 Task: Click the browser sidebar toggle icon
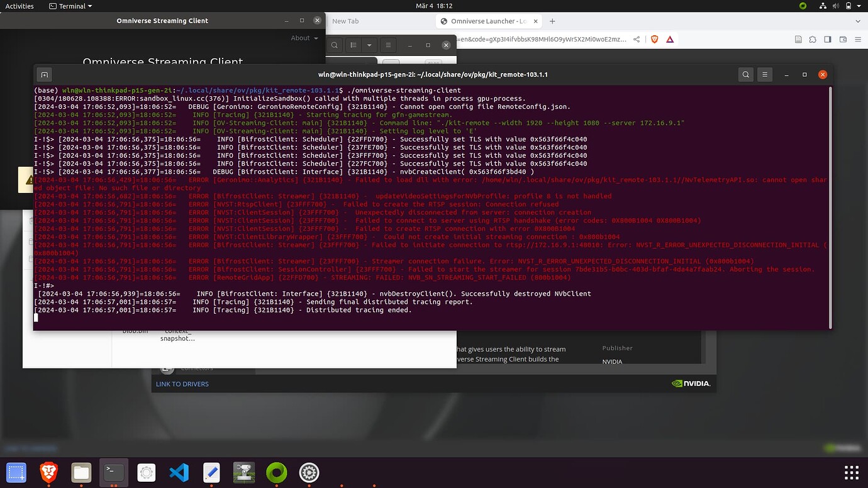click(828, 39)
